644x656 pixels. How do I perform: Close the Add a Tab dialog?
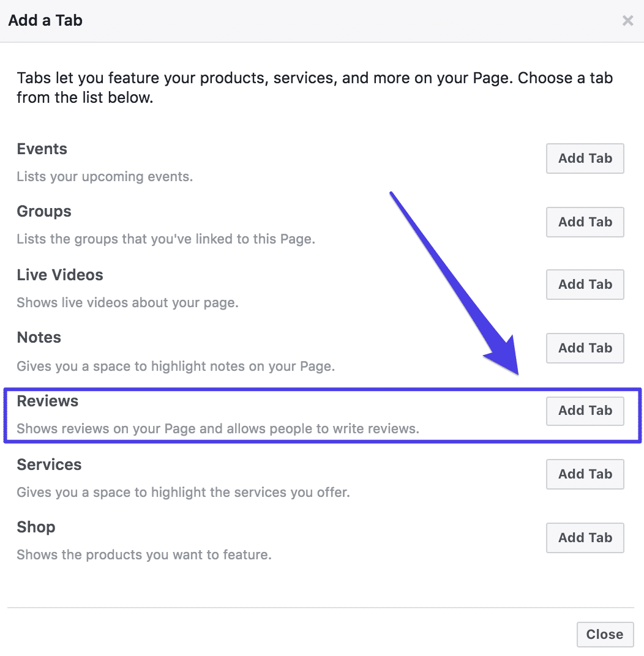click(x=604, y=634)
